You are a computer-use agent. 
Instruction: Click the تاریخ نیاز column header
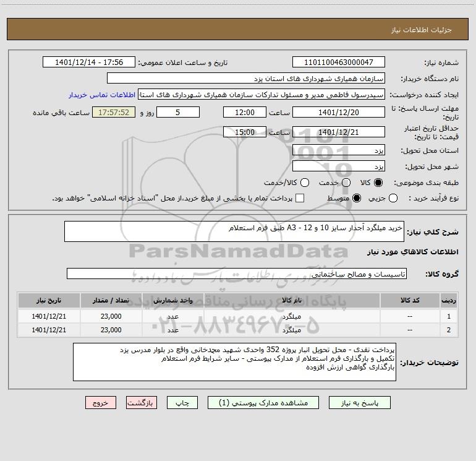pyautogui.click(x=49, y=301)
